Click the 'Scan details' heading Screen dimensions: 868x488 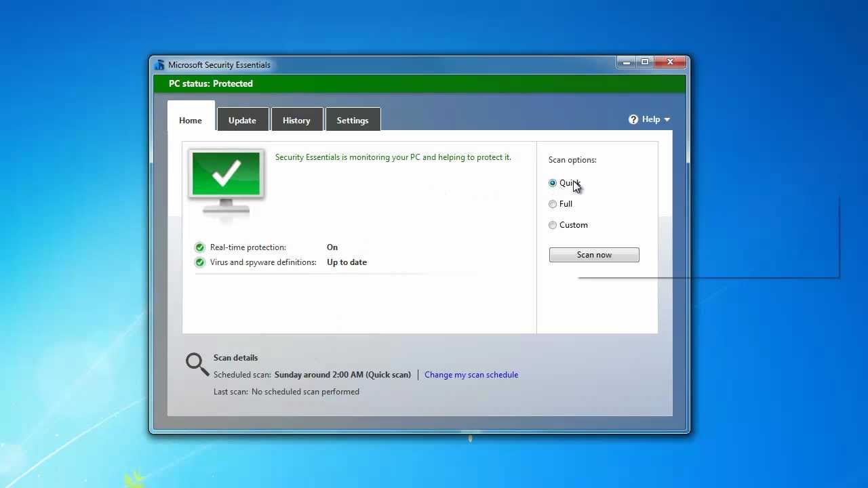[x=235, y=358]
